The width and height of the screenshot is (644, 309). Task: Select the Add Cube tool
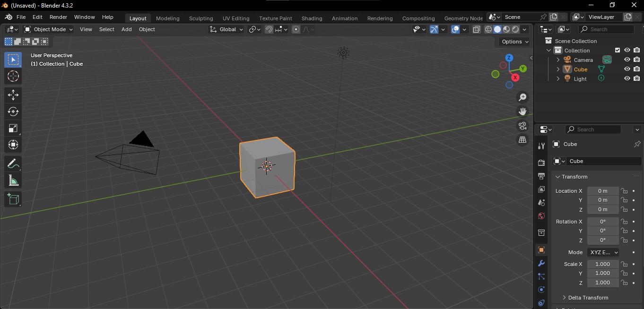pos(13,199)
